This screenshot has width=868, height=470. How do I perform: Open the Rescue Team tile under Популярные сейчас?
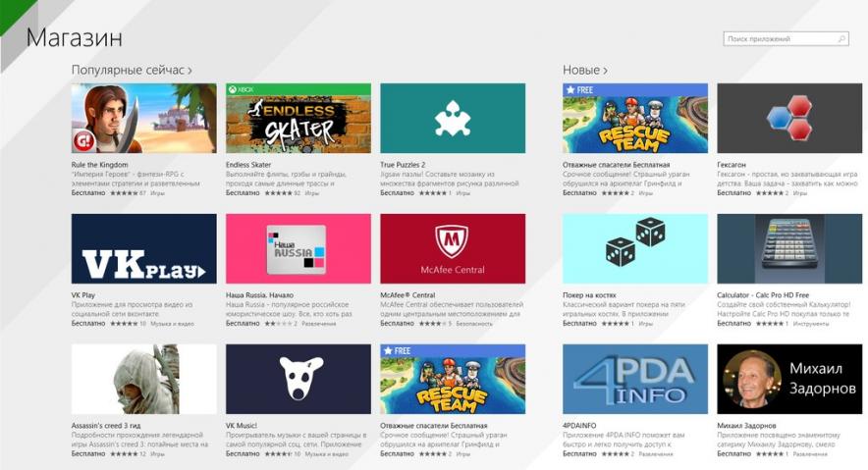(453, 380)
